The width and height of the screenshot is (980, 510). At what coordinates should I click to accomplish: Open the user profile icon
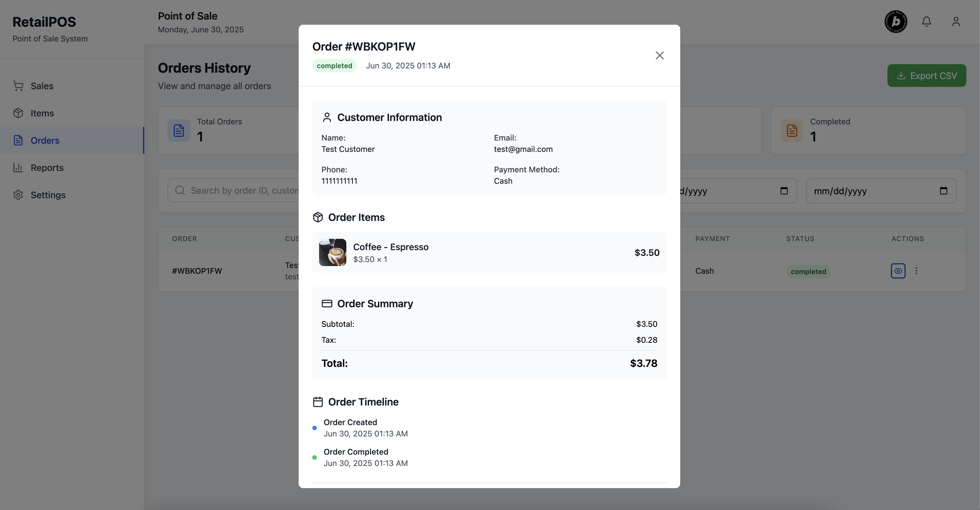point(956,22)
